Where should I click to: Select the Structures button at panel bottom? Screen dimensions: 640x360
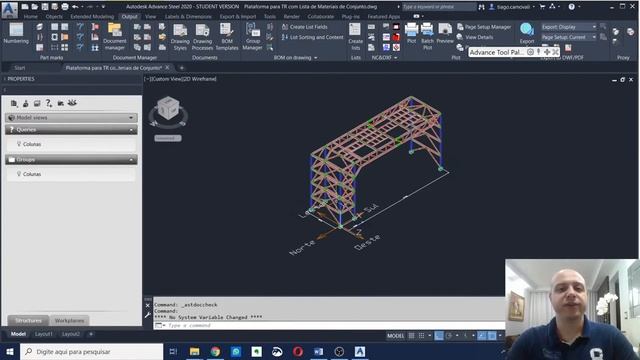28,320
